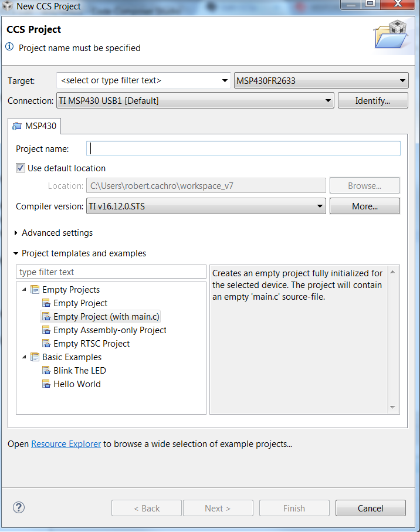Click the Hello World project icon

click(46, 384)
